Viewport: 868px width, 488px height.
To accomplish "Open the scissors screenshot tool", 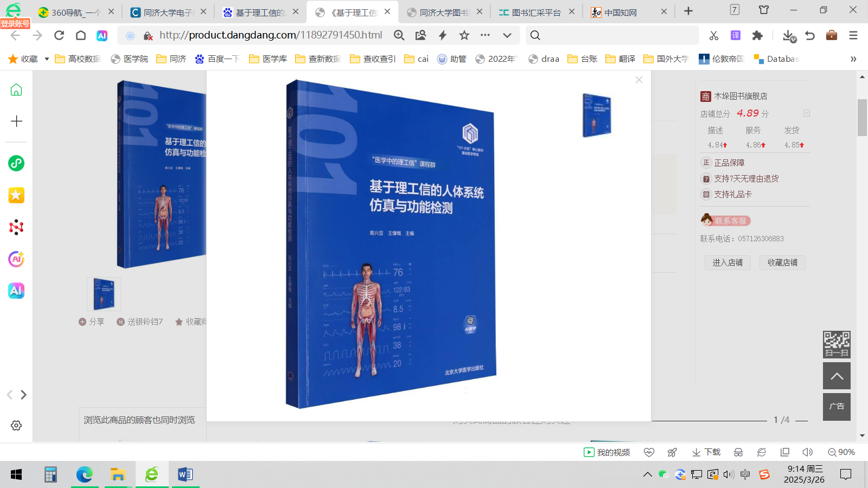I will pyautogui.click(x=714, y=35).
